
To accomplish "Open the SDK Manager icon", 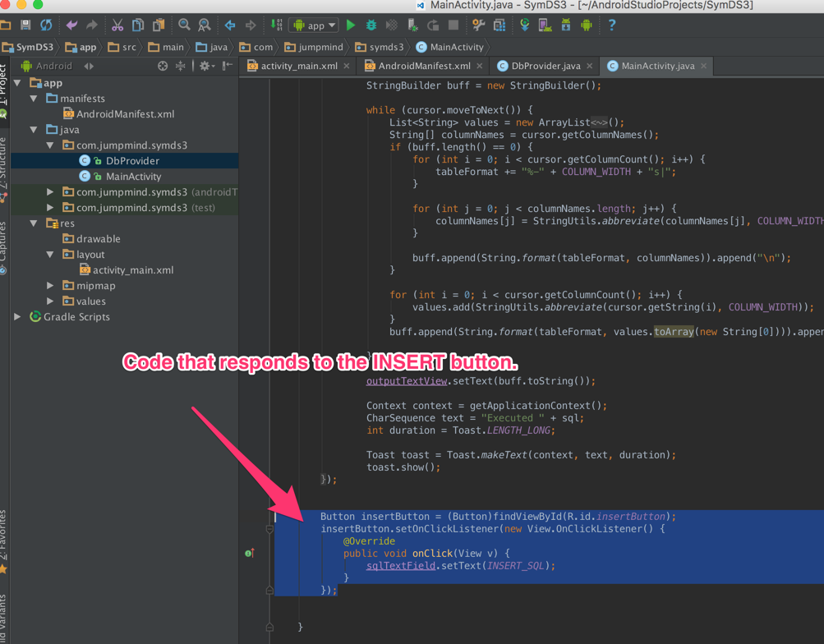I will tap(566, 25).
